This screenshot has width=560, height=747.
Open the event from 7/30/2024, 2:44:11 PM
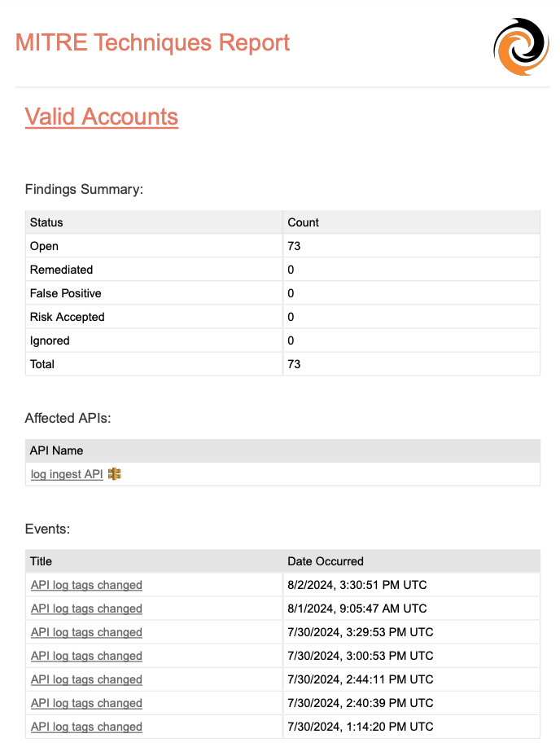pyautogui.click(x=86, y=679)
